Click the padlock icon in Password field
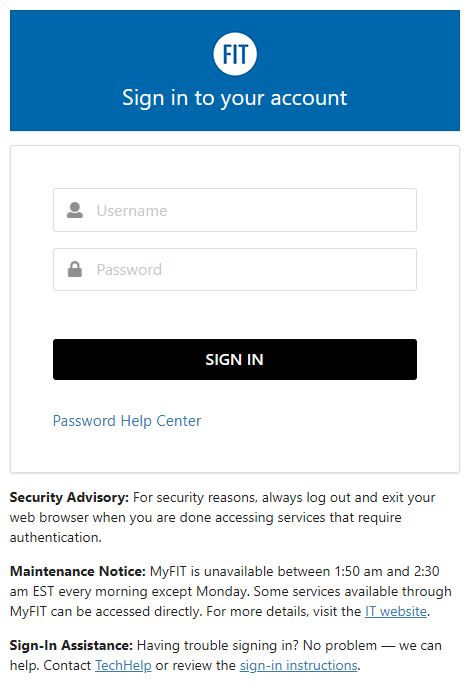The height and width of the screenshot is (689, 469). tap(75, 269)
